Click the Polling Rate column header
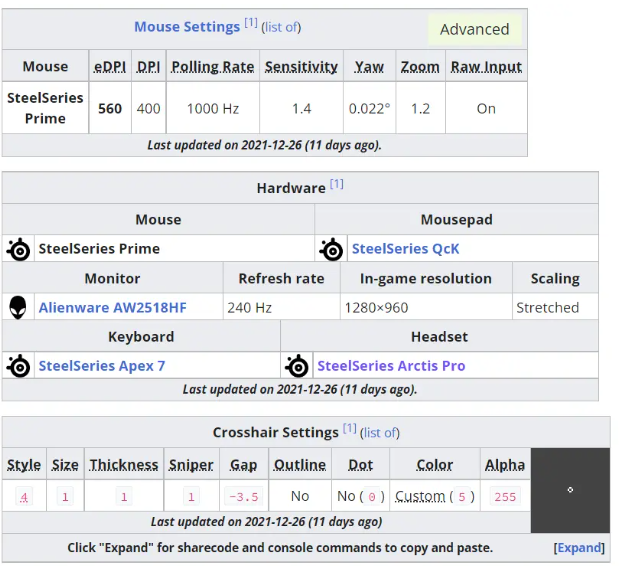Viewport: 619px width, 566px height. [x=212, y=67]
